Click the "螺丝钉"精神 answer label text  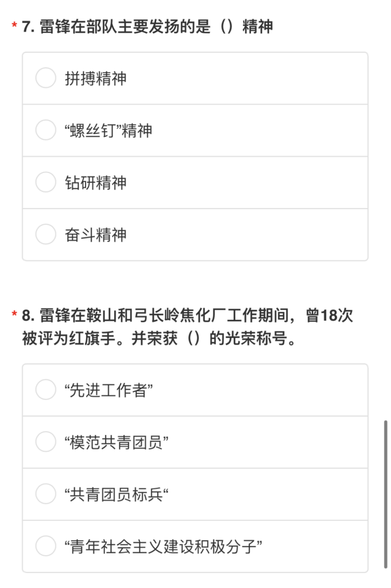pyautogui.click(x=109, y=131)
